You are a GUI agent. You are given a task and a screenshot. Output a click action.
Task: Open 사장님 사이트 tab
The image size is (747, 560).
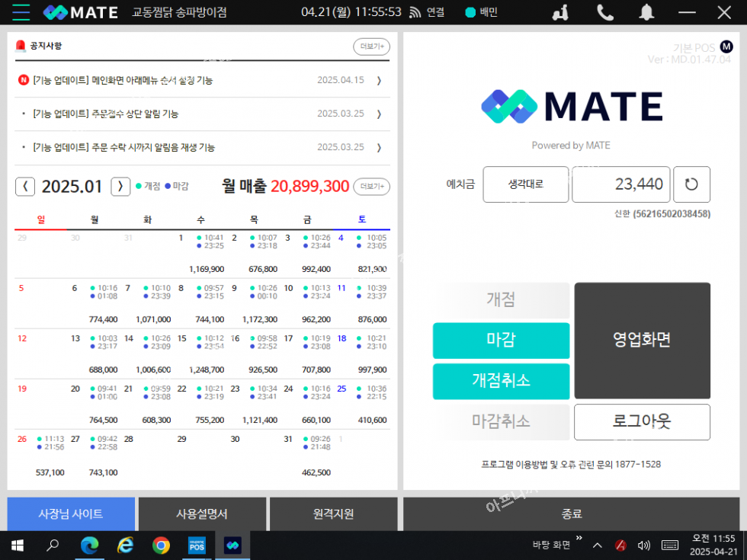[71, 514]
